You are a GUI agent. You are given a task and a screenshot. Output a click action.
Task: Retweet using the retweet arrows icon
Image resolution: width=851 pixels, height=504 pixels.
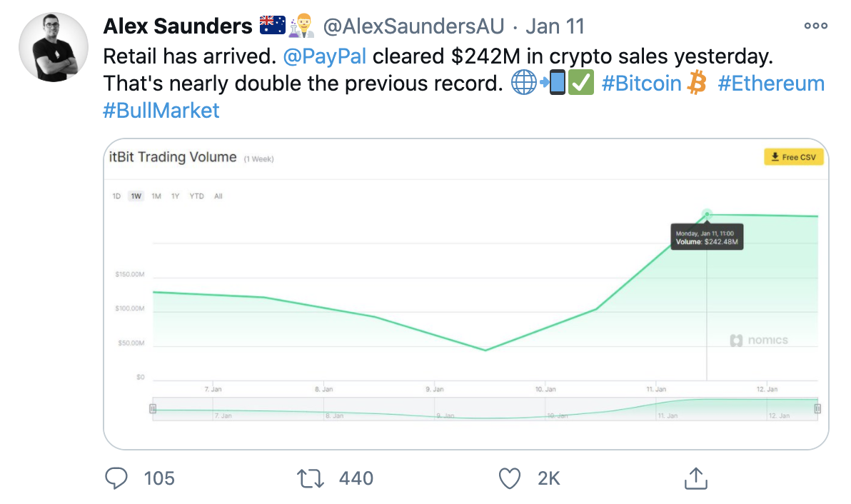311,478
